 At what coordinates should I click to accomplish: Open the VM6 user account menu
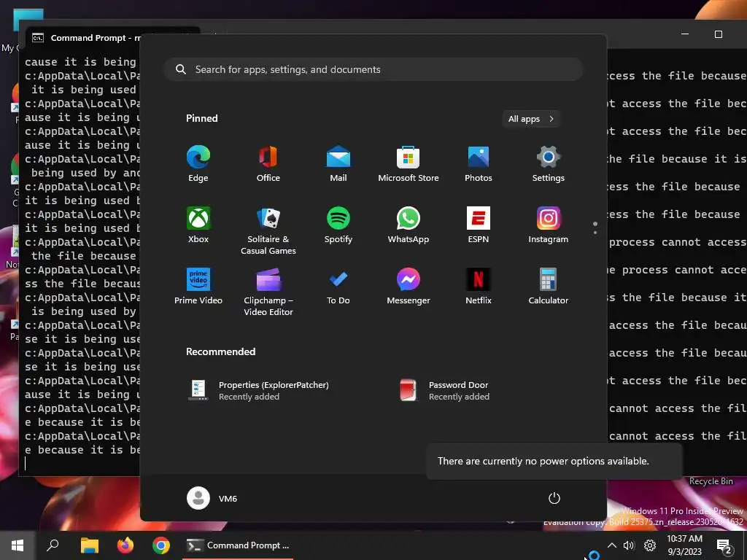pyautogui.click(x=212, y=498)
